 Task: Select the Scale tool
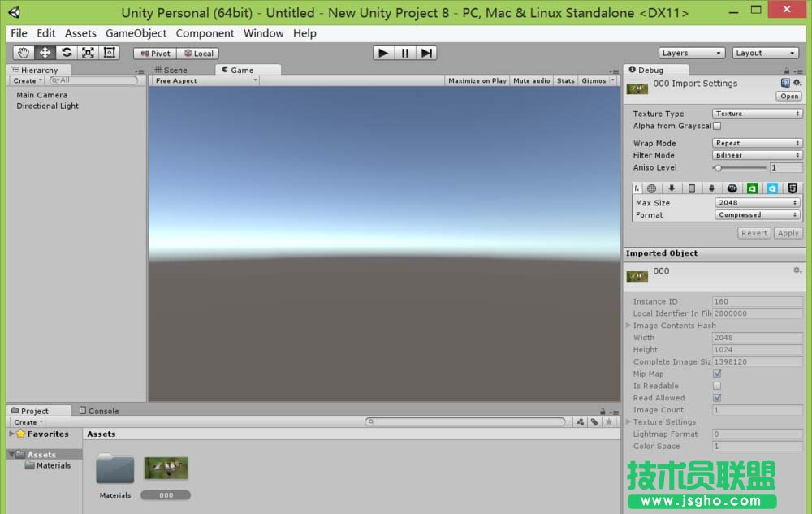click(x=88, y=53)
